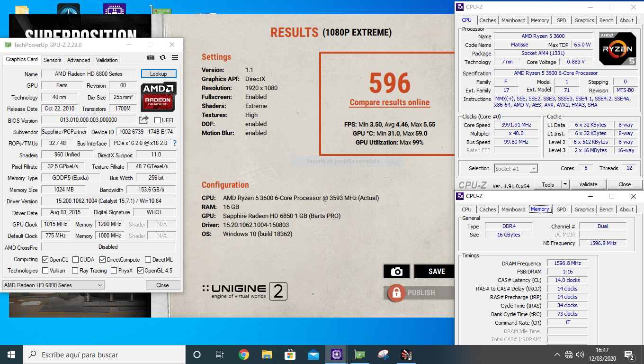Image resolution: width=644 pixels, height=364 pixels.
Task: Open File Explorer from taskbar
Action: coord(267,355)
